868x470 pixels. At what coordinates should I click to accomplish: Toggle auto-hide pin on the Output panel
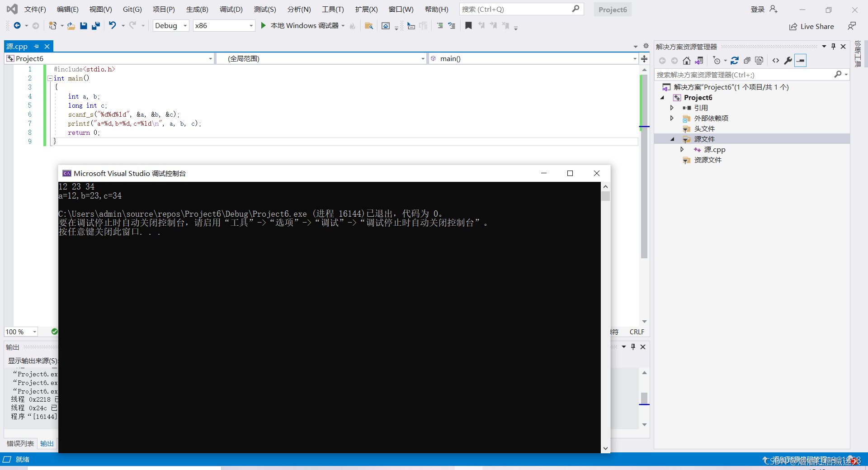tap(633, 347)
